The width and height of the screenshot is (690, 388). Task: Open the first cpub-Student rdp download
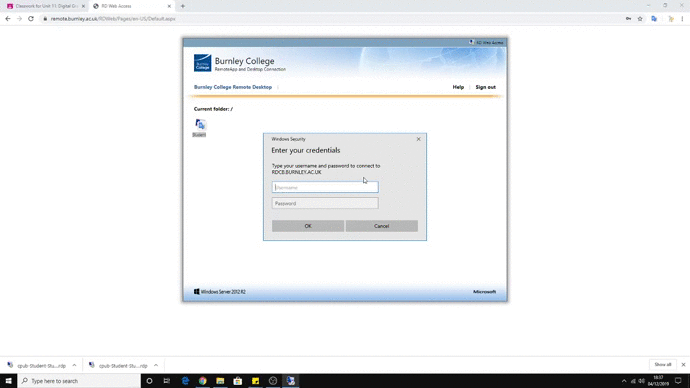[37, 366]
